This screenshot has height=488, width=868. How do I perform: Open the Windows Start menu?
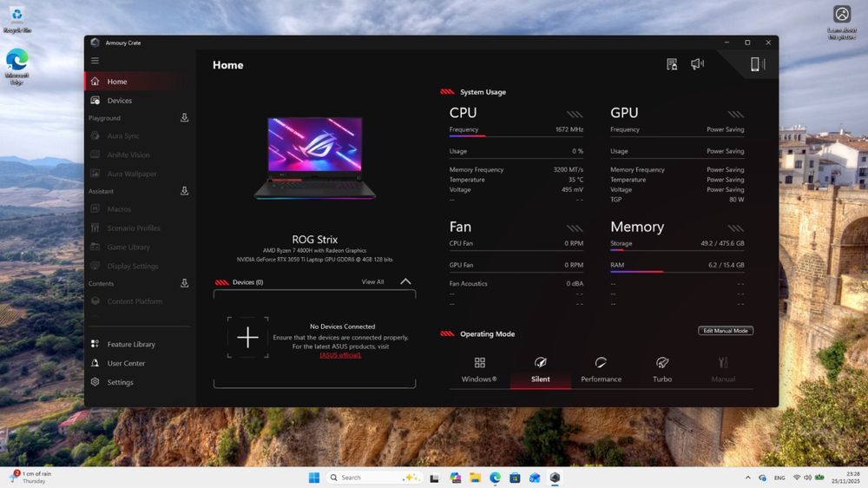pos(314,478)
